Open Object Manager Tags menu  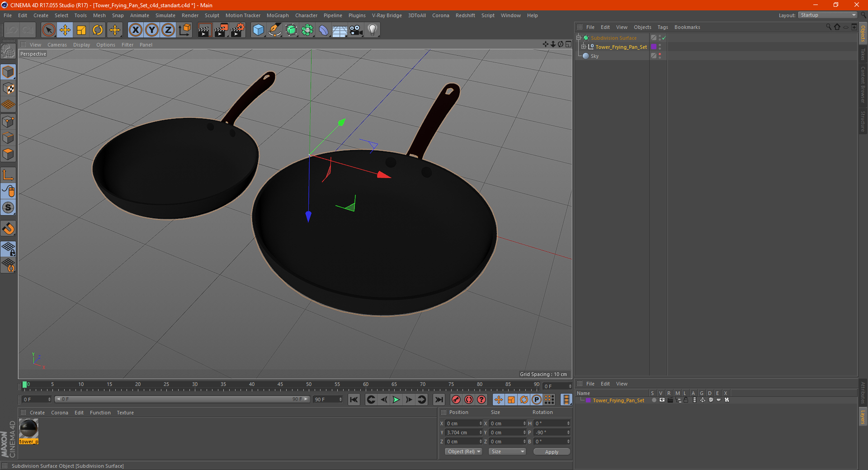click(662, 27)
